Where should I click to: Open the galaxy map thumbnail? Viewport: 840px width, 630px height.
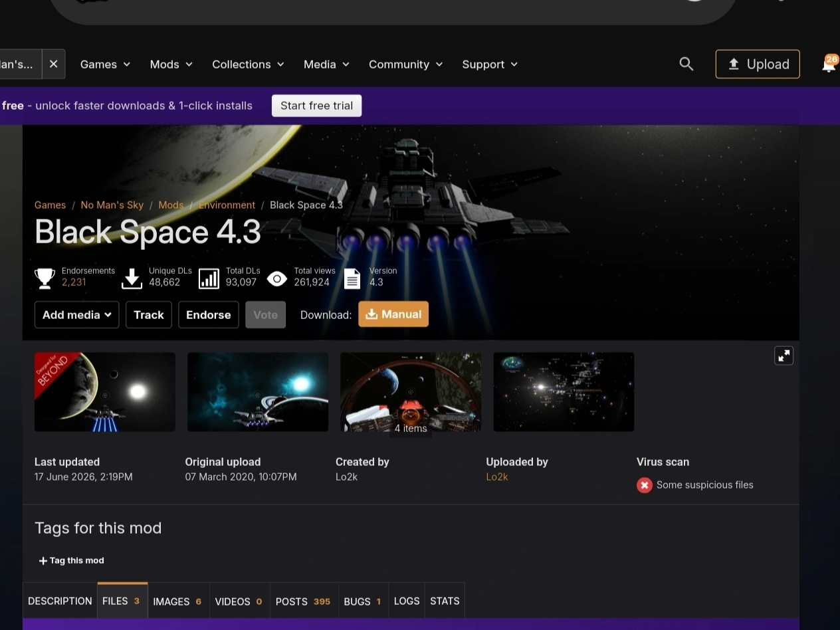point(564,392)
